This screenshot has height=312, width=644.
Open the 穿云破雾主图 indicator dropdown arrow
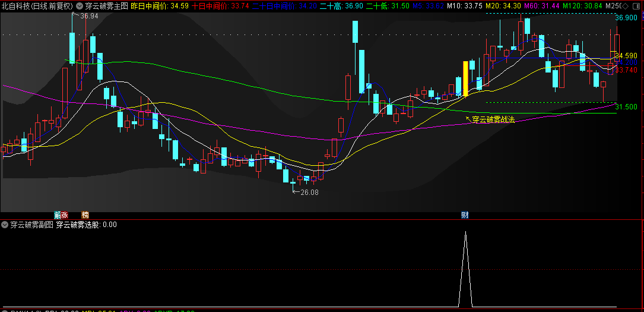click(x=80, y=6)
